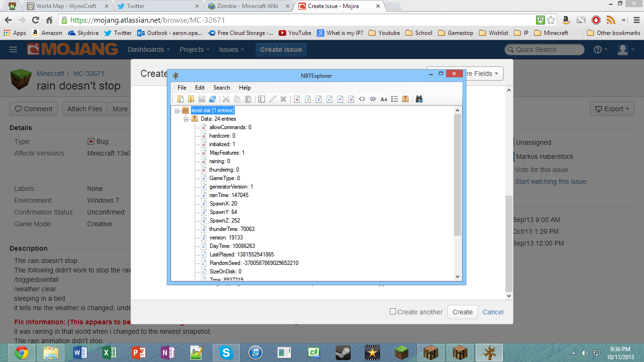Screen dimensions: 644x362
Task: Add a Byte Array tag with the brackets icon
Action: click(x=362, y=99)
